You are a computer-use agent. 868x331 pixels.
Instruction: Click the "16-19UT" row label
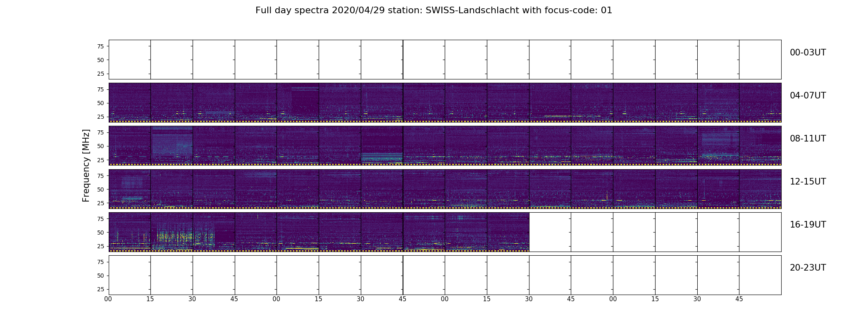[808, 225]
